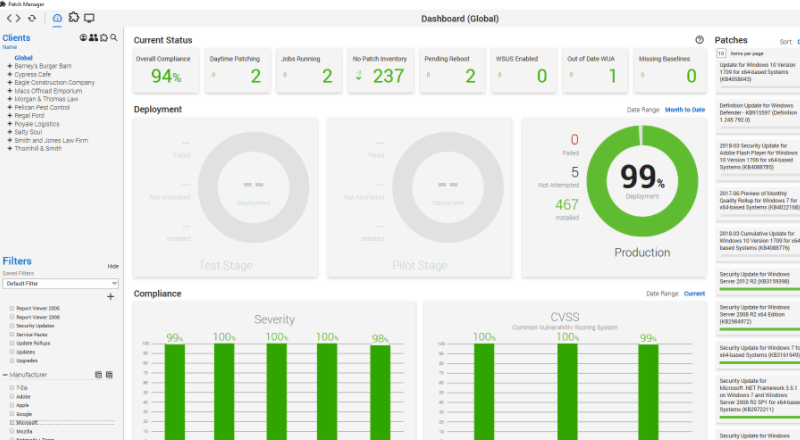
Task: Open the Overall Compliance 94% card
Action: pos(166,70)
